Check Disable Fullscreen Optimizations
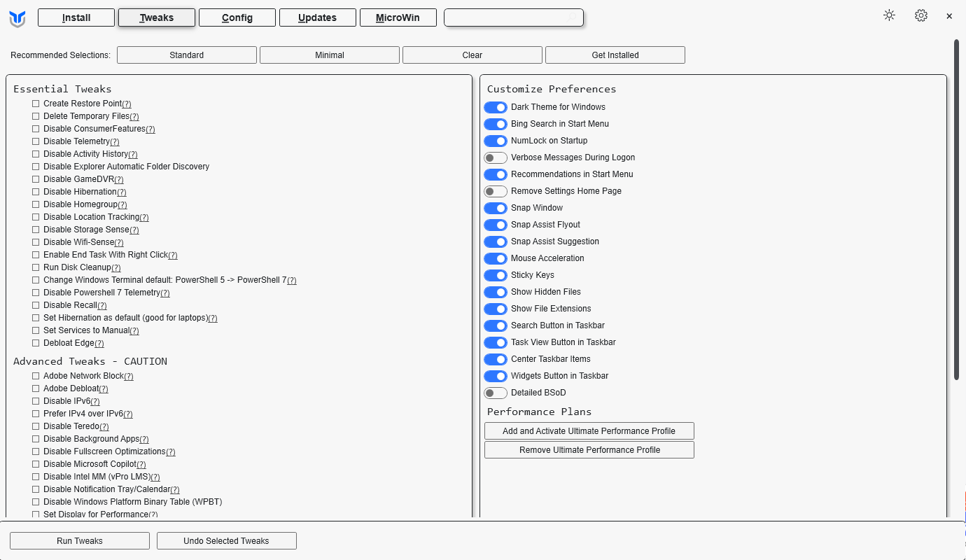966x560 pixels. (36, 451)
